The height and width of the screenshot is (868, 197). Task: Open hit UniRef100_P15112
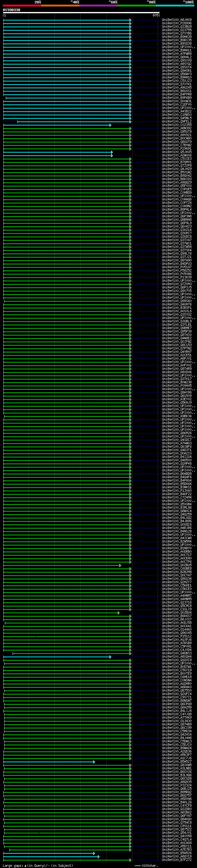click(177, 636)
